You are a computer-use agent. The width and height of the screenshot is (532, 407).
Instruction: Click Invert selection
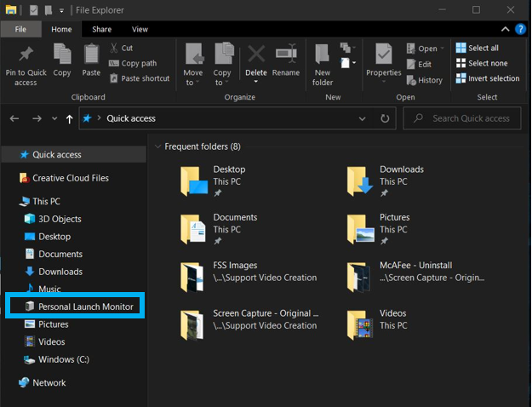pyautogui.click(x=488, y=78)
